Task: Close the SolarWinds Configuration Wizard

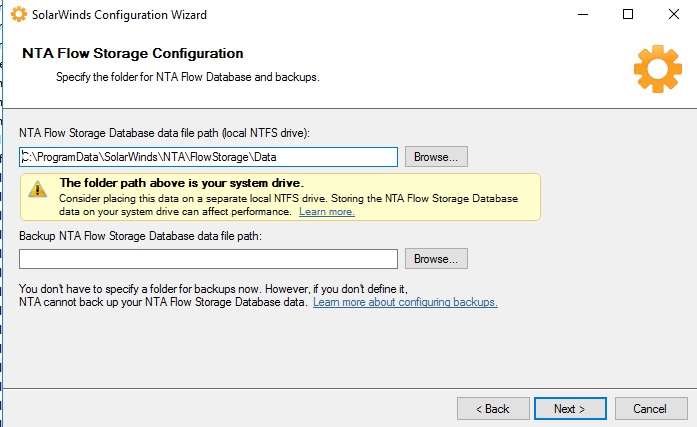Action: coord(673,15)
